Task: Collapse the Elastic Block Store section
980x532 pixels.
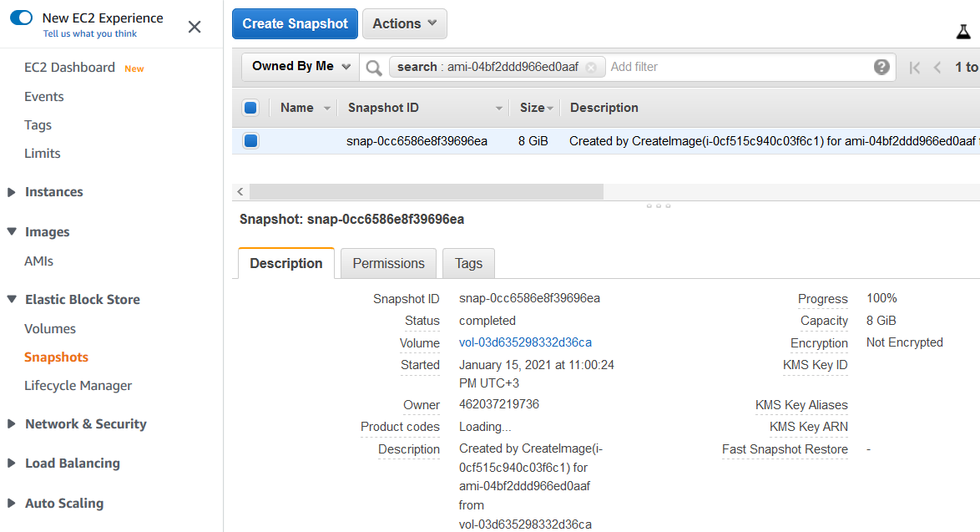Action: (11, 300)
